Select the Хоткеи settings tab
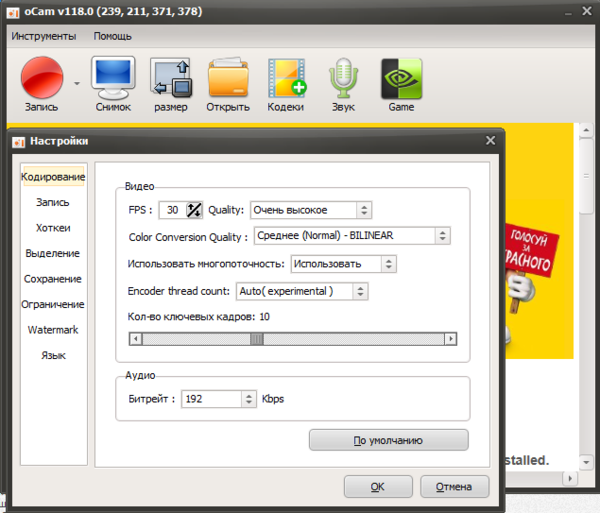This screenshot has height=513, width=600. [53, 228]
